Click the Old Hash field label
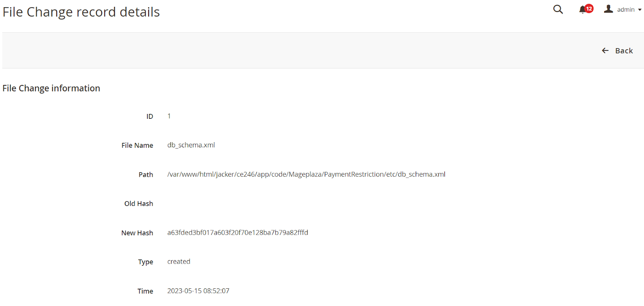The width and height of the screenshot is (644, 306). coord(138,203)
